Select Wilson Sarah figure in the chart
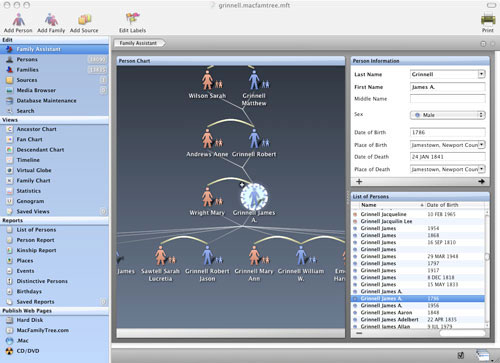Image resolution: width=500 pixels, height=363 pixels. coord(207,80)
